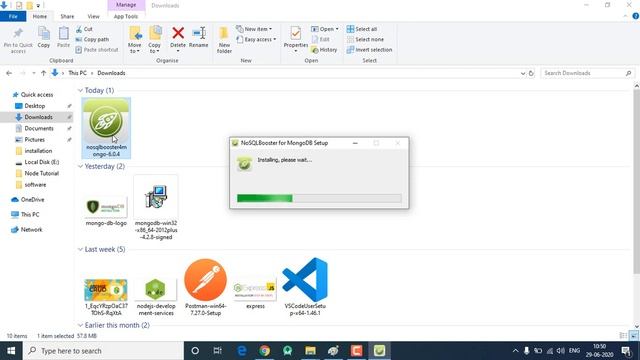Refresh the Downloads folder view
Screen dimensions: 640x360
pos(531,73)
